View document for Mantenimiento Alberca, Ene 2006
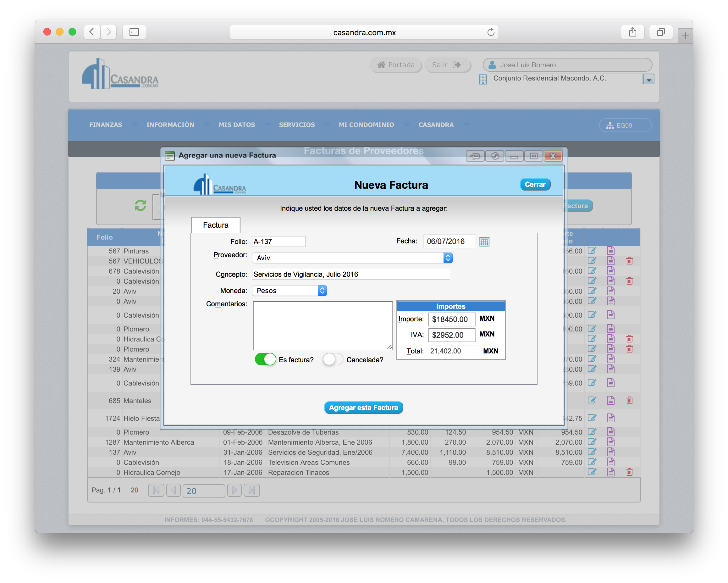 (x=610, y=442)
